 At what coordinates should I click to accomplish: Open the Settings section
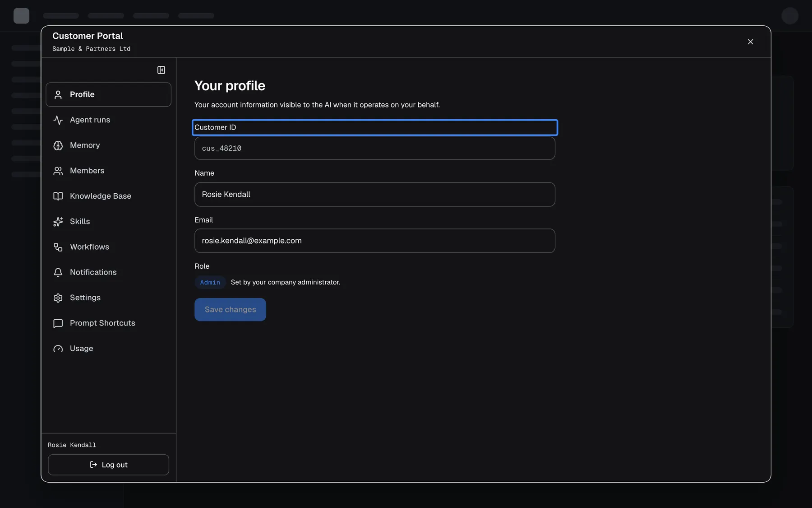click(x=108, y=298)
